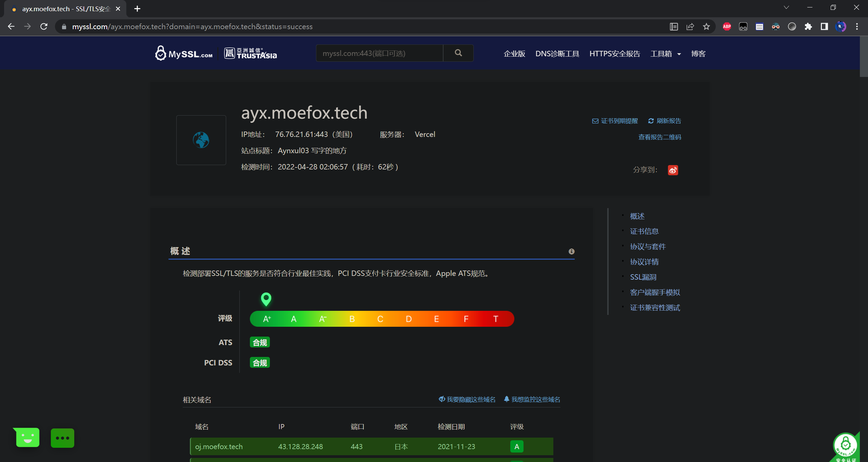The width and height of the screenshot is (868, 462).
Task: Click the MySSL security badge icon
Action: click(845, 446)
